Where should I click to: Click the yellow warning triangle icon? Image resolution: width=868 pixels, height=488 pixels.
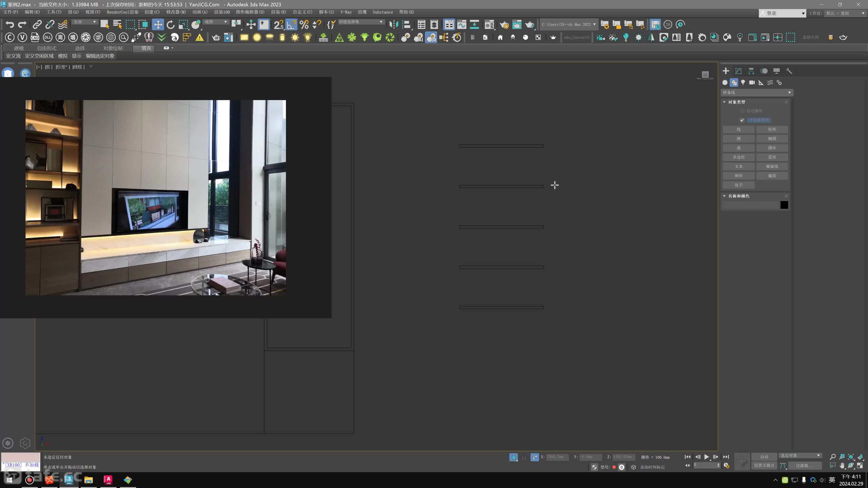point(200,37)
